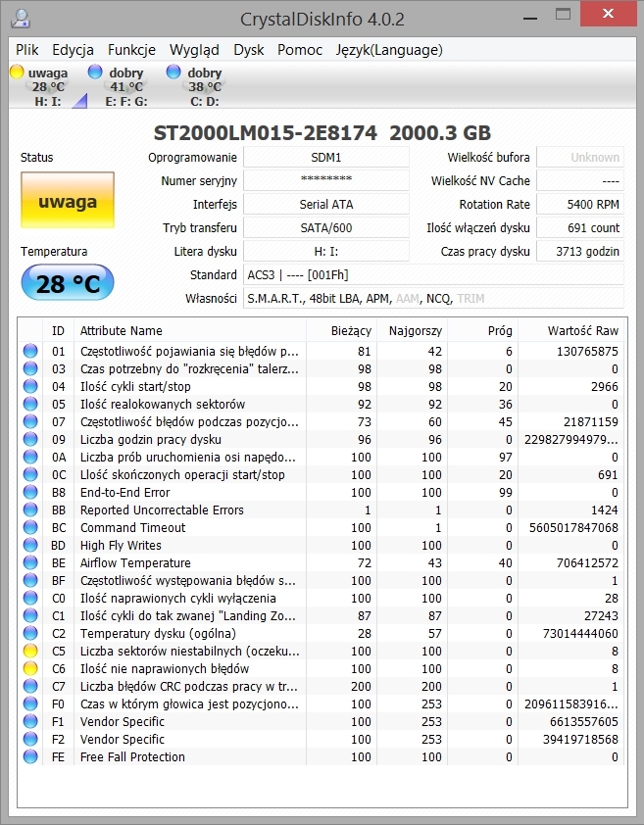Open the Funkcje menu
Viewport: 644px width, 825px height.
click(x=131, y=50)
